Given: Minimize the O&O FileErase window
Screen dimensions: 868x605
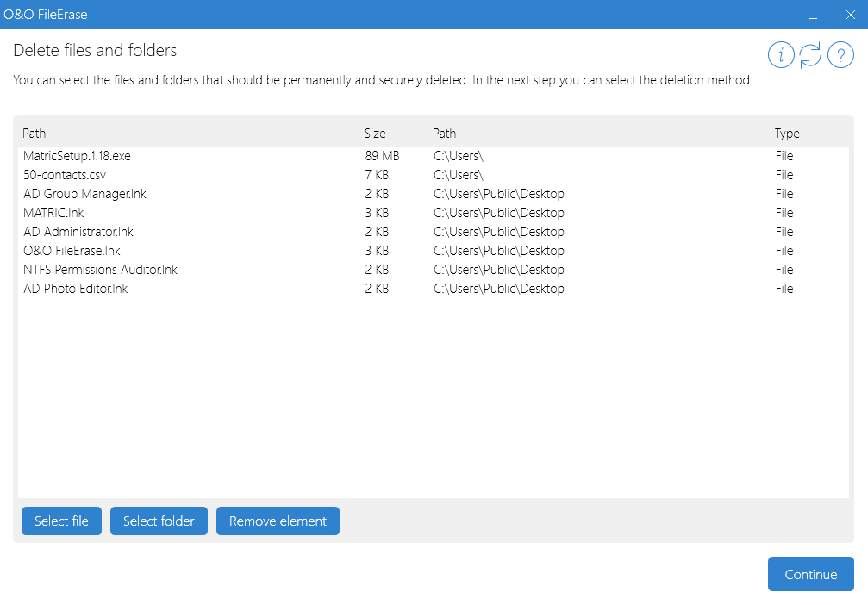Looking at the screenshot, I should [812, 15].
